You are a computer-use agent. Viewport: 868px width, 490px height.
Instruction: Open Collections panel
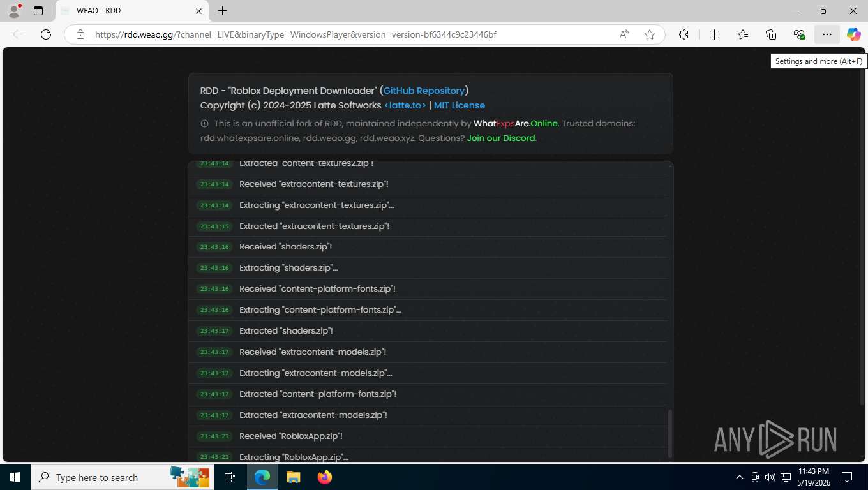pos(771,34)
